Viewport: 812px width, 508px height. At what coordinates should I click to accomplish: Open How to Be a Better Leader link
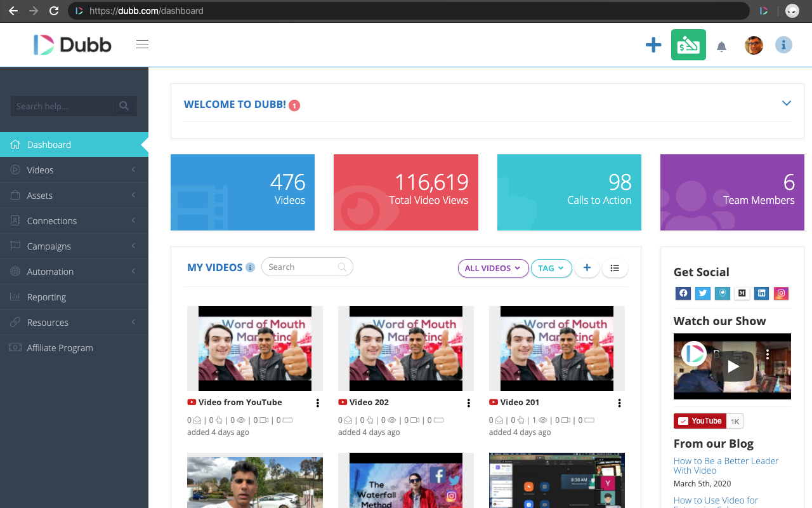pyautogui.click(x=726, y=465)
